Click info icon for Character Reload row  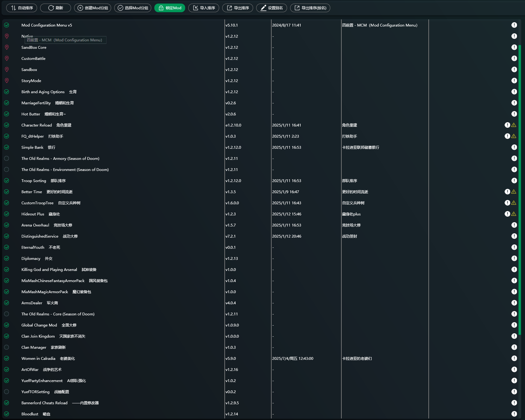pos(507,125)
